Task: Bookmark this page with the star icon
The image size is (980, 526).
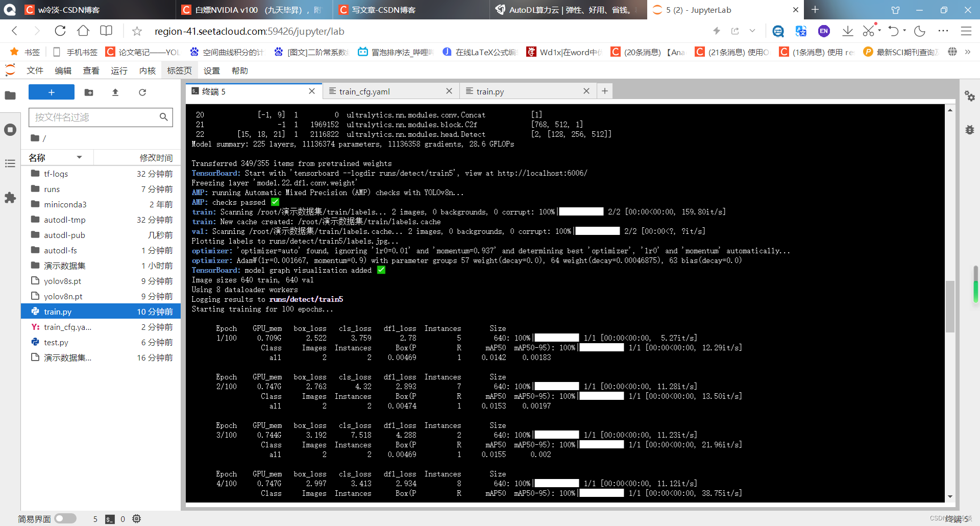Action: click(x=136, y=31)
